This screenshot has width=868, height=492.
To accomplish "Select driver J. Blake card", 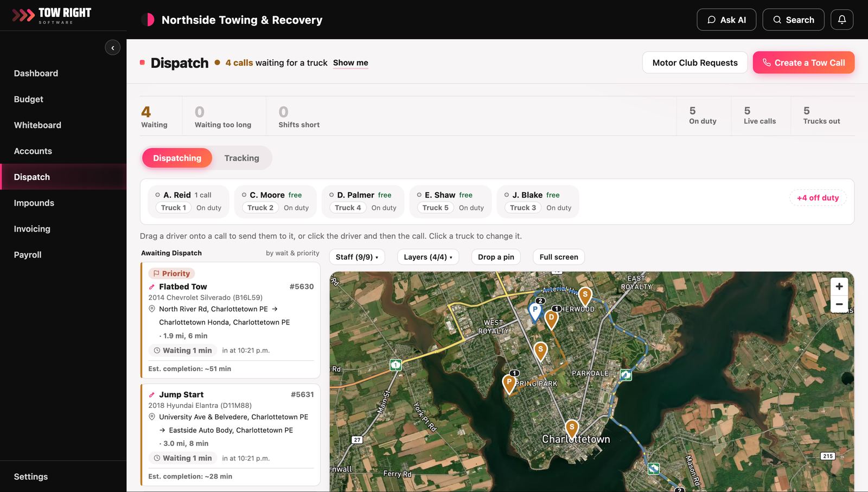I will pos(538,201).
